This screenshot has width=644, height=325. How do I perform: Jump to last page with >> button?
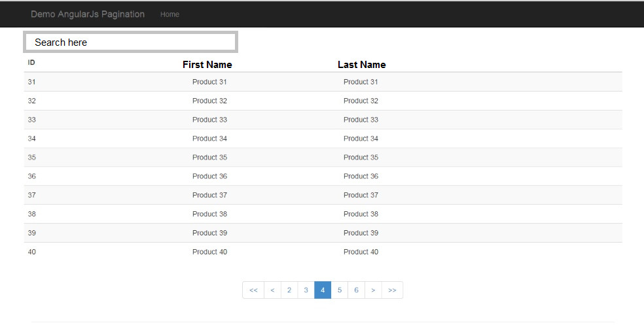(392, 290)
